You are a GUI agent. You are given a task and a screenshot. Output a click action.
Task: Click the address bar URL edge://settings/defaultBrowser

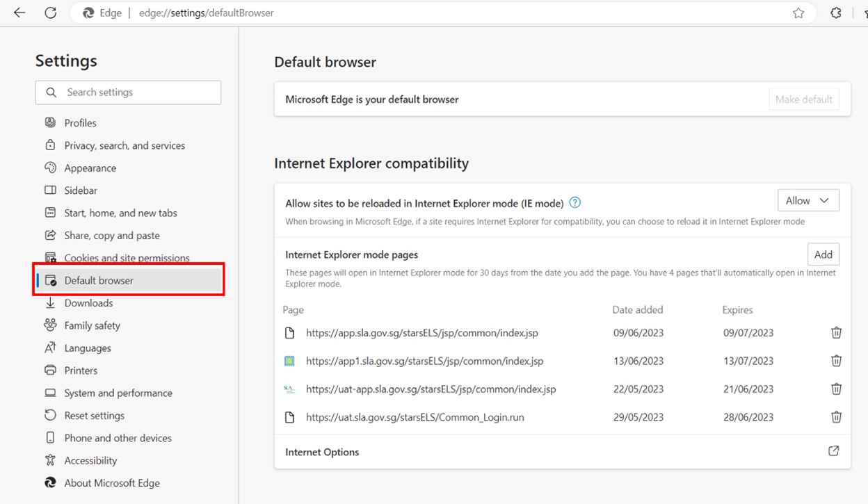tap(207, 13)
